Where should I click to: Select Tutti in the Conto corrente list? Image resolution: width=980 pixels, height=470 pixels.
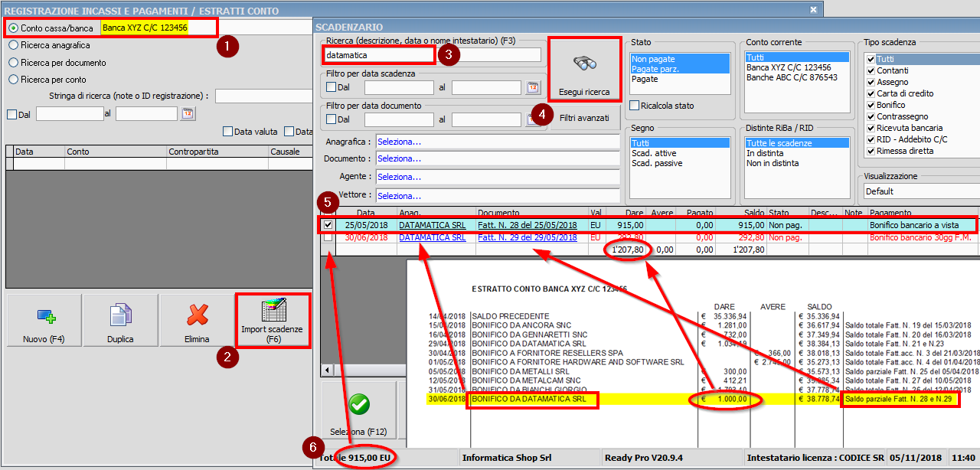click(797, 57)
